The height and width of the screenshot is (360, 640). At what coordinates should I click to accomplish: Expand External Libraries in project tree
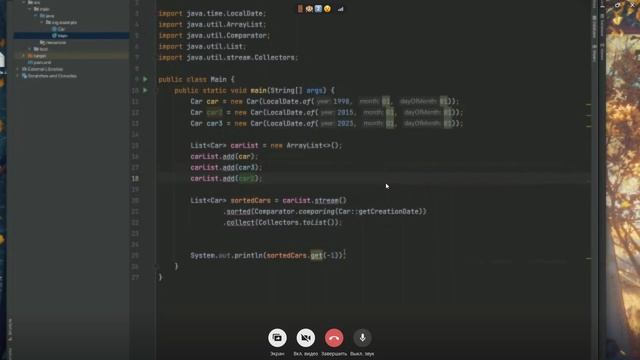coord(17,69)
